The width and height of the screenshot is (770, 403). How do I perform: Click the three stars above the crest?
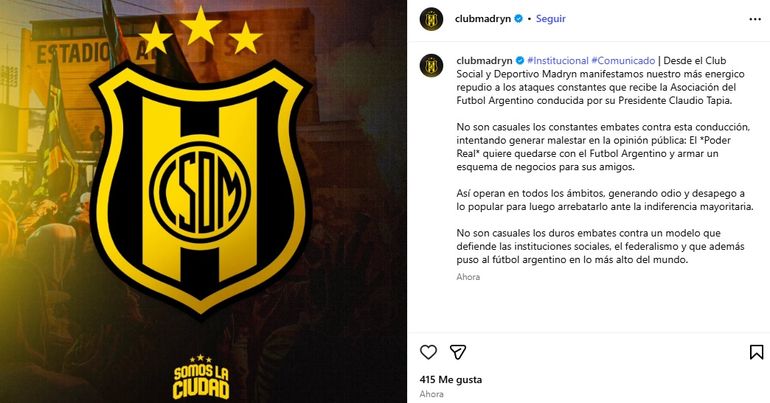coord(200,31)
